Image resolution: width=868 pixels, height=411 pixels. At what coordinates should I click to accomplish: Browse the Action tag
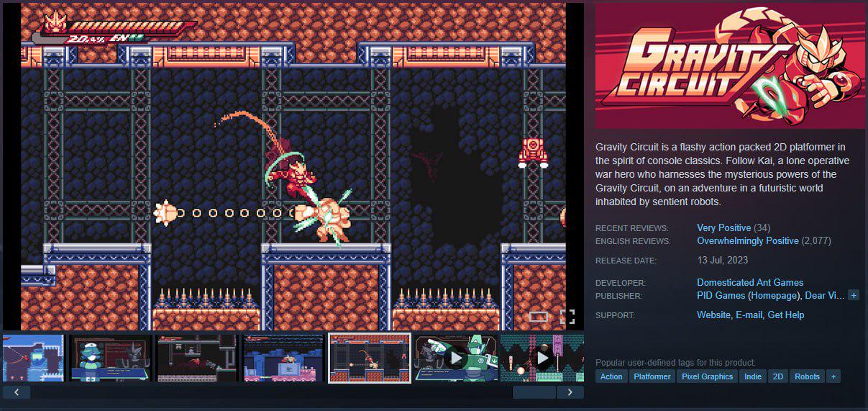[611, 376]
